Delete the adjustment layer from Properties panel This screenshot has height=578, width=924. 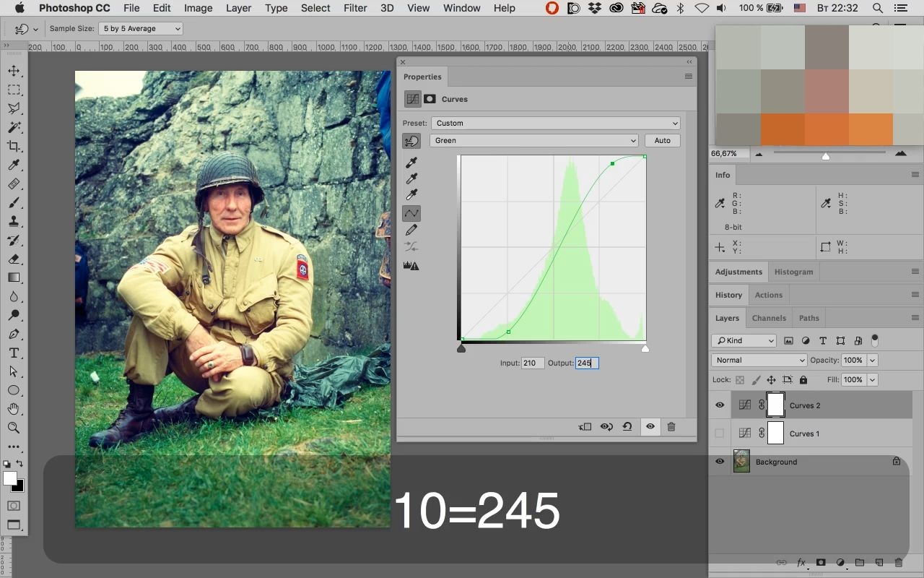[671, 427]
